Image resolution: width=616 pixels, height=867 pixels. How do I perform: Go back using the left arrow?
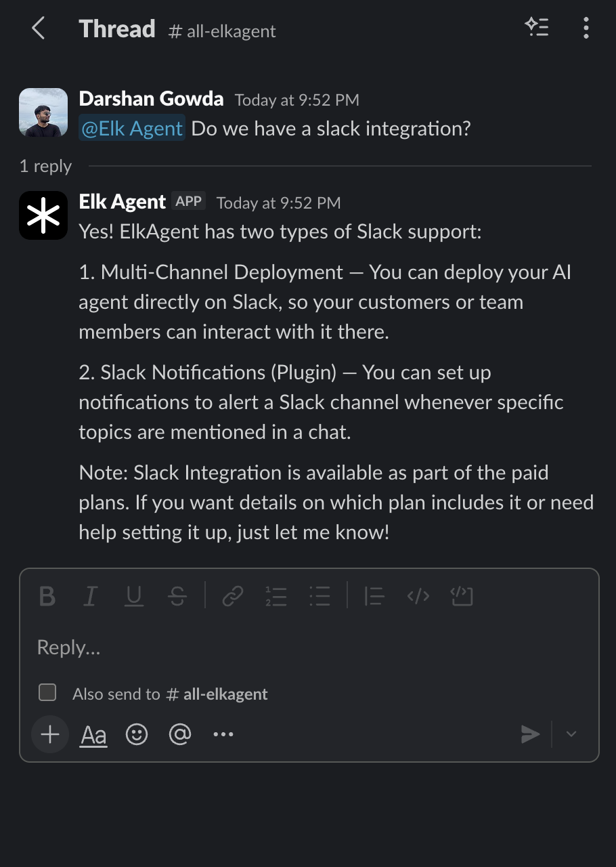tap(39, 28)
